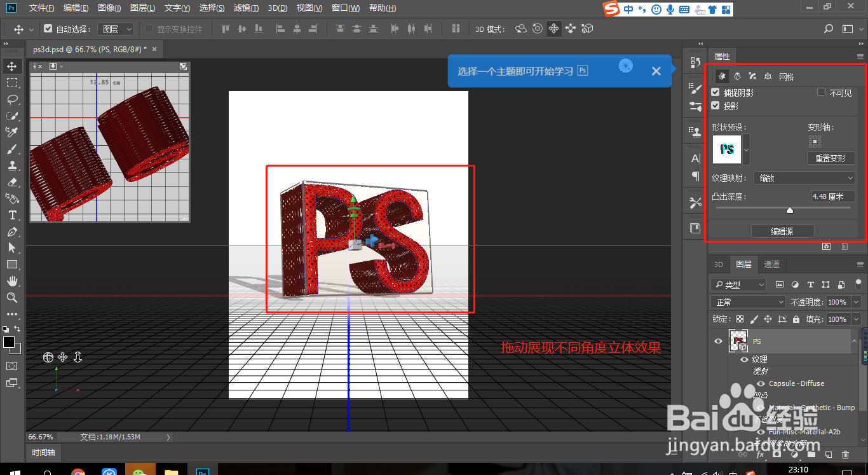Select the Path Selection tool

(12, 248)
